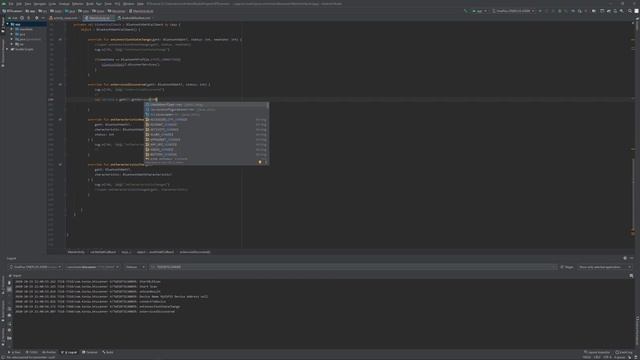Open the TODO tool window tab
640x360 pixels.
[x=32, y=352]
